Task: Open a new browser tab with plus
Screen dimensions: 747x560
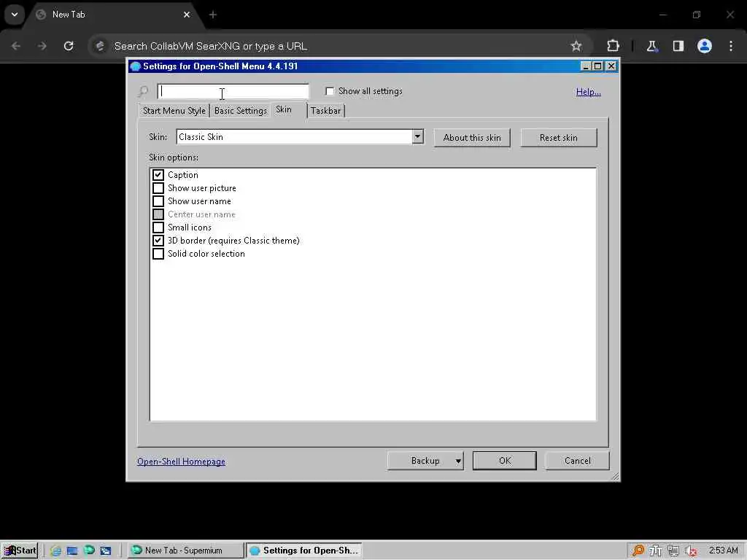Action: coord(213,15)
